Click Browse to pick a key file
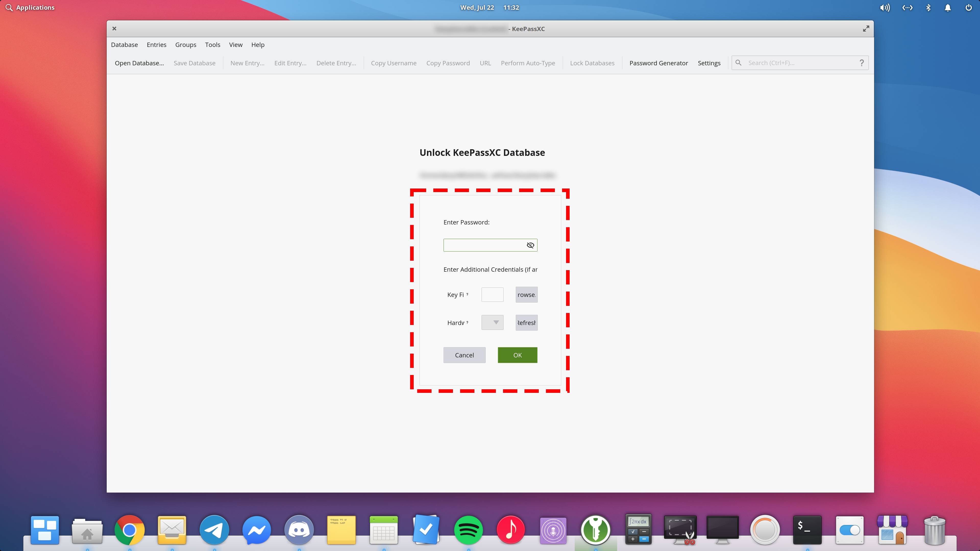The width and height of the screenshot is (980, 551). coord(526,294)
